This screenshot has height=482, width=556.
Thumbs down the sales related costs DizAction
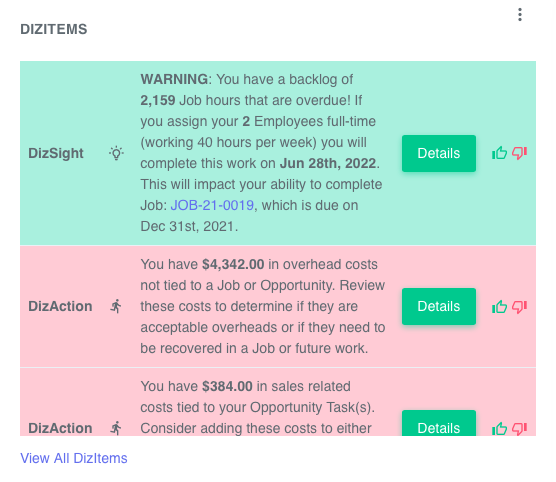pyautogui.click(x=519, y=428)
